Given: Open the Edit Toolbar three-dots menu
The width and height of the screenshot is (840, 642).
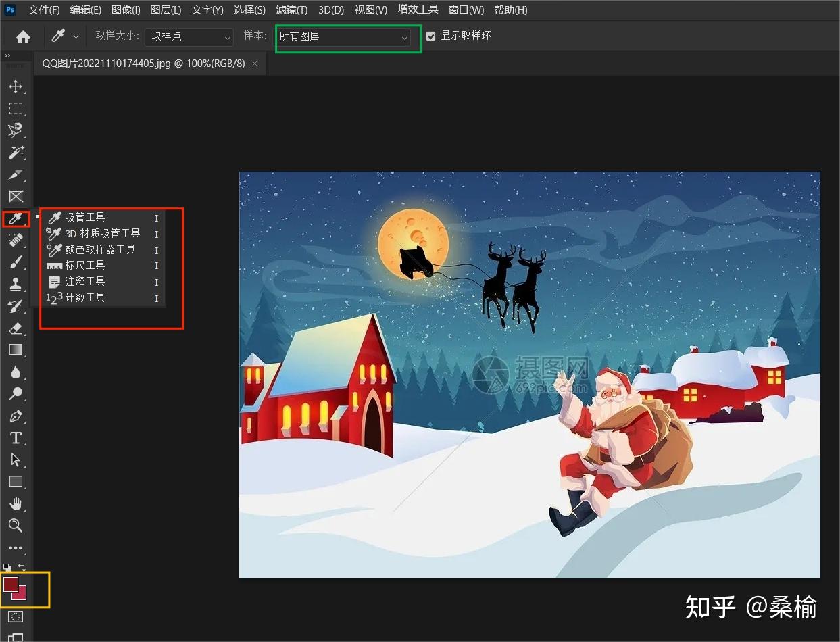Looking at the screenshot, I should click(x=16, y=548).
